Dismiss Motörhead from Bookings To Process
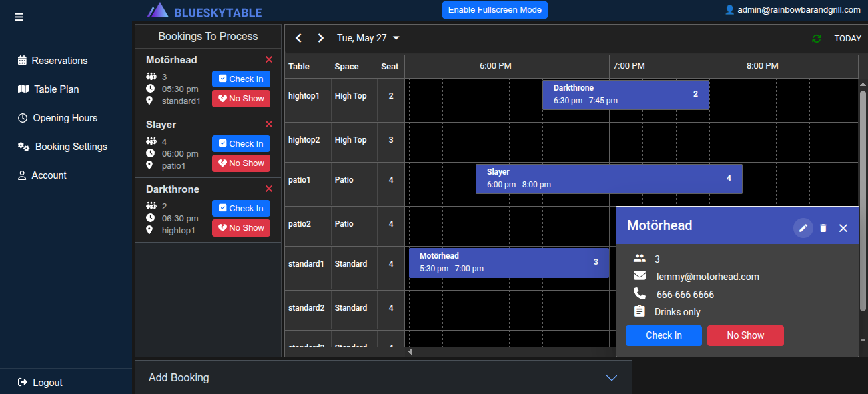Screen dimensions: 868x394 [269, 59]
